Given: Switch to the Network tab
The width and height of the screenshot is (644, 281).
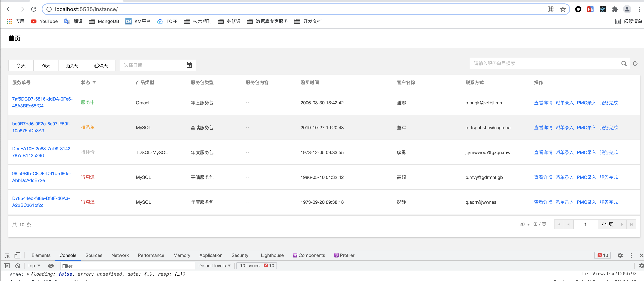Looking at the screenshot, I should pyautogui.click(x=120, y=255).
